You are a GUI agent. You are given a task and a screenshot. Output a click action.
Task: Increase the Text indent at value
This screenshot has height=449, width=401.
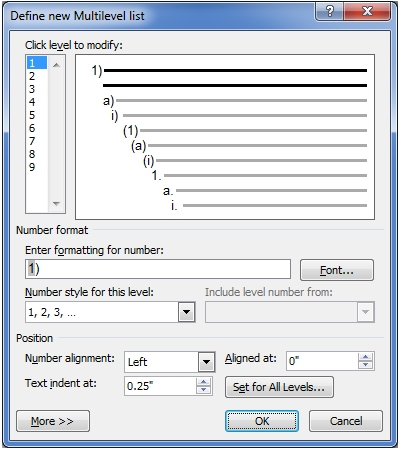(x=203, y=382)
